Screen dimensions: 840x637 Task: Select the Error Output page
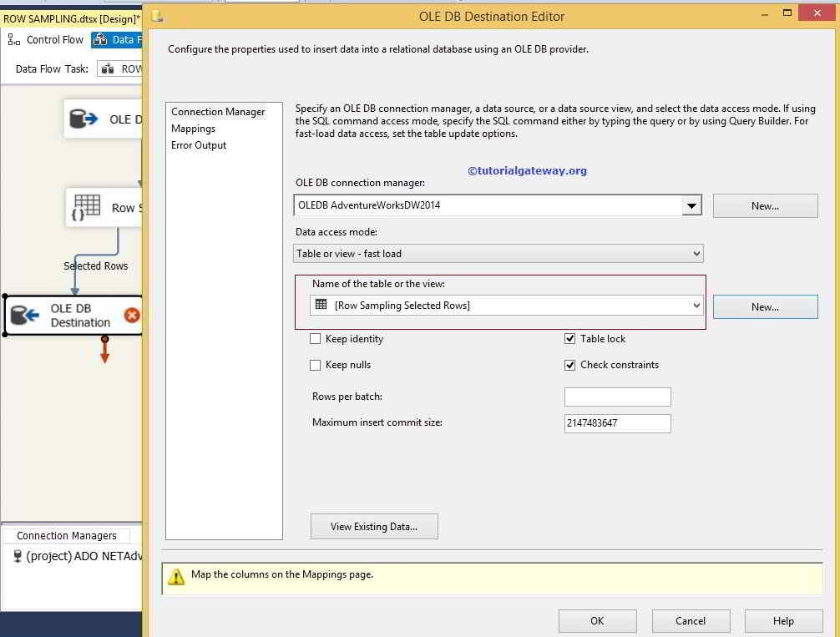[x=199, y=145]
